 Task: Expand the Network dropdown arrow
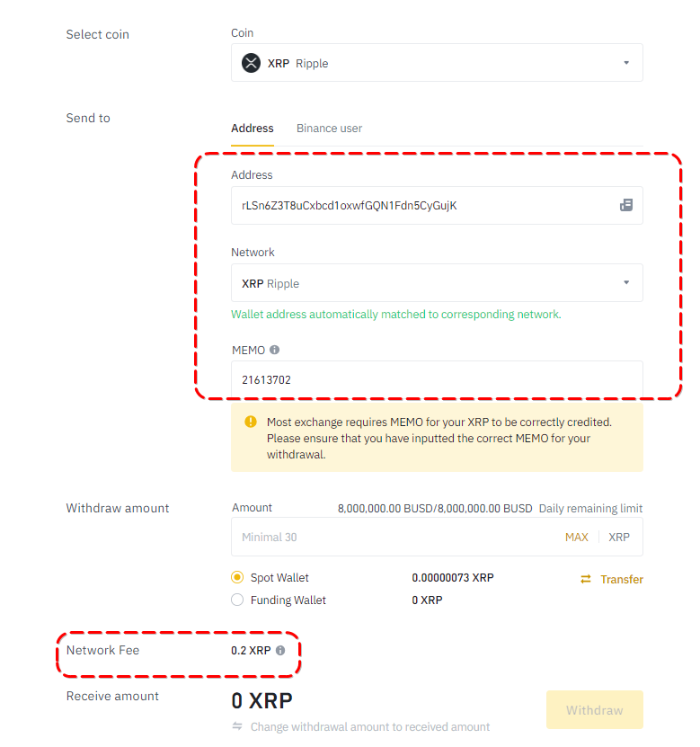626,283
